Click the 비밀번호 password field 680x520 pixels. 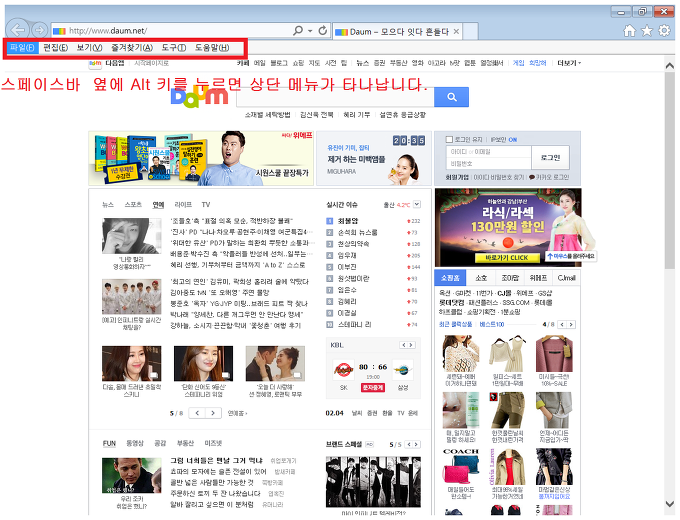[x=488, y=164]
